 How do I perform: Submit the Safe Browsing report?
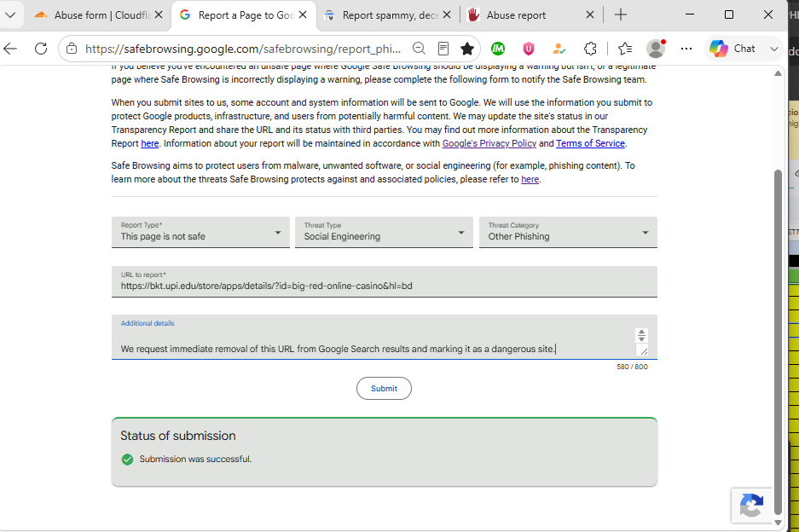384,388
